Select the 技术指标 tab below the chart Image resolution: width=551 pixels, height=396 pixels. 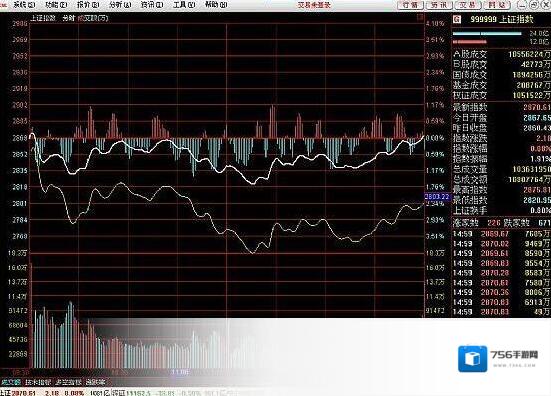tap(38, 382)
